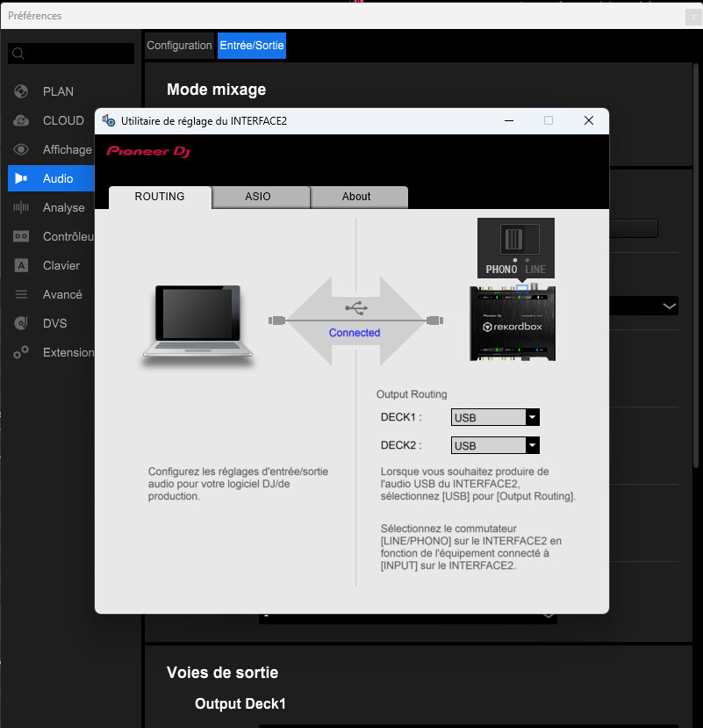Viewport: 703px width, 728px height.
Task: Click the DVS vinyl icon
Action: (x=21, y=323)
